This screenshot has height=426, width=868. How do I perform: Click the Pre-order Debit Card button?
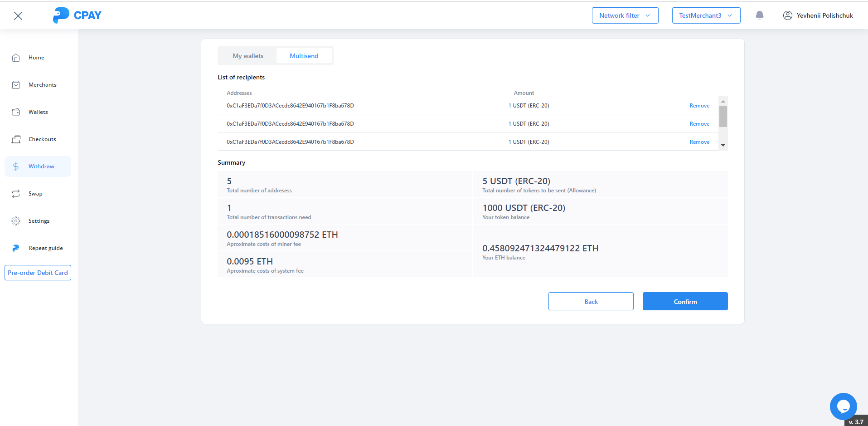coord(38,273)
